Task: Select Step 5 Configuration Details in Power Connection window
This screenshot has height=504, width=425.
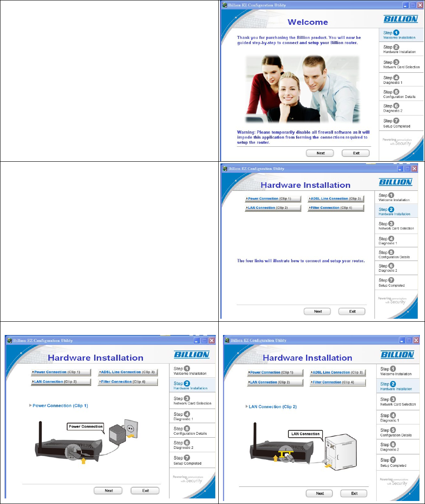Action: coord(192,431)
